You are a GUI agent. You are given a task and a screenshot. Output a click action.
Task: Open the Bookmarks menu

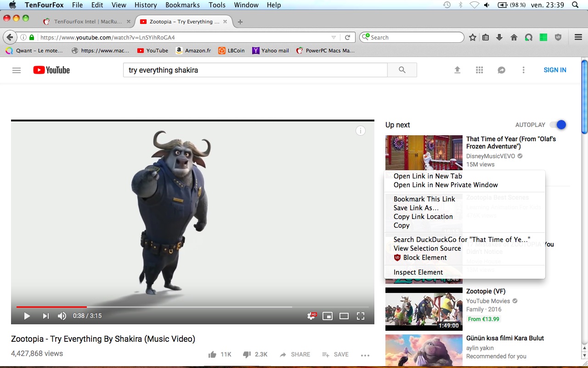pyautogui.click(x=182, y=5)
